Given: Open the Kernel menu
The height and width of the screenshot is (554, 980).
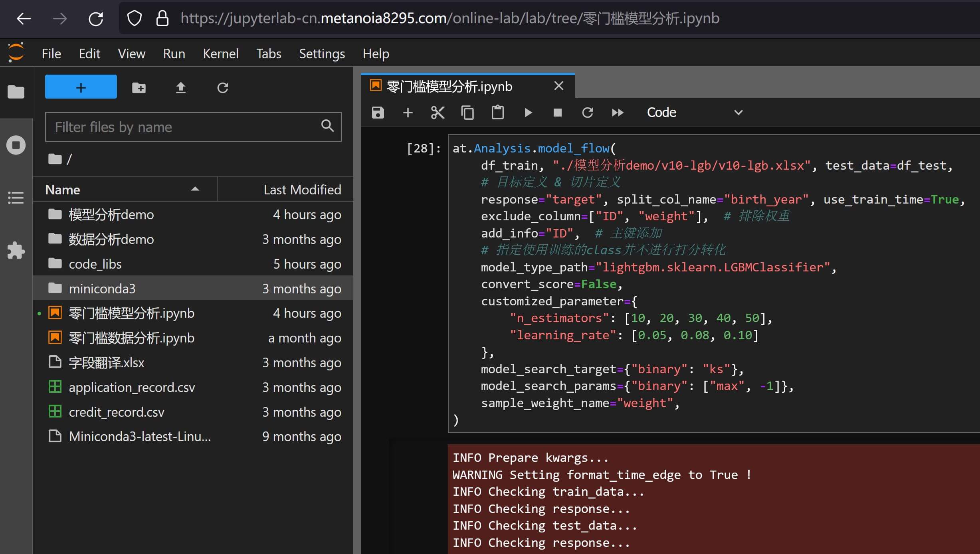Looking at the screenshot, I should (x=220, y=53).
